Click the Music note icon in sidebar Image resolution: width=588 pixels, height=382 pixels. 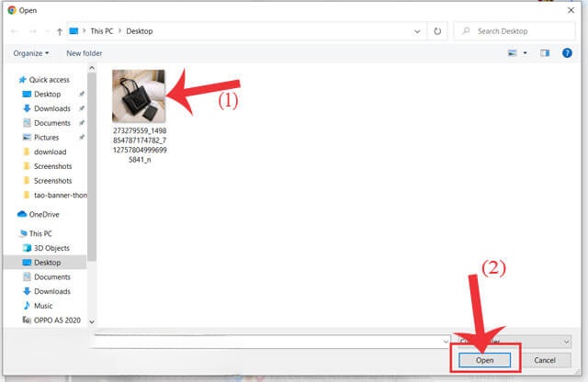(x=27, y=306)
